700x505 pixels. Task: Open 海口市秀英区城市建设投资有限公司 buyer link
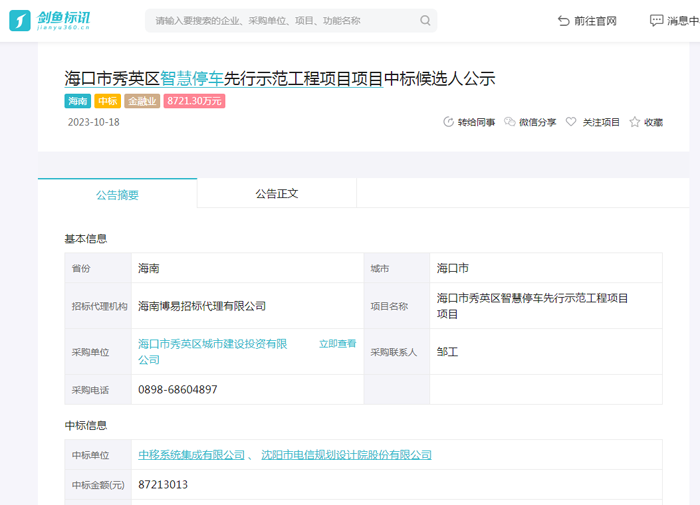(x=212, y=352)
